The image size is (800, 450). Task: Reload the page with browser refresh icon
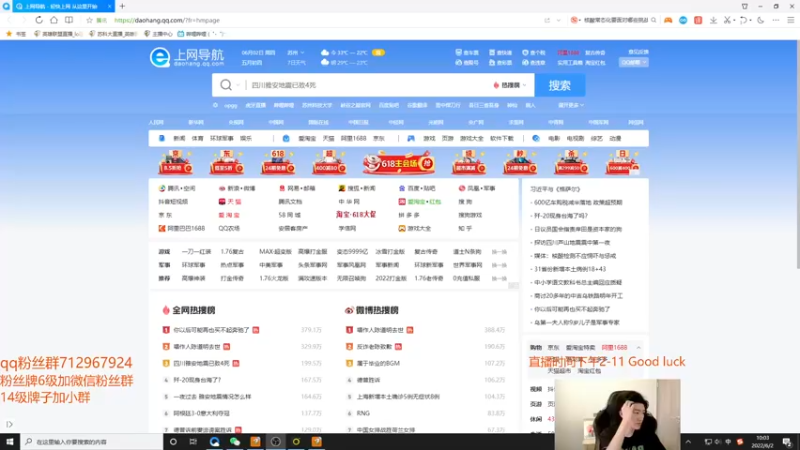pos(39,20)
